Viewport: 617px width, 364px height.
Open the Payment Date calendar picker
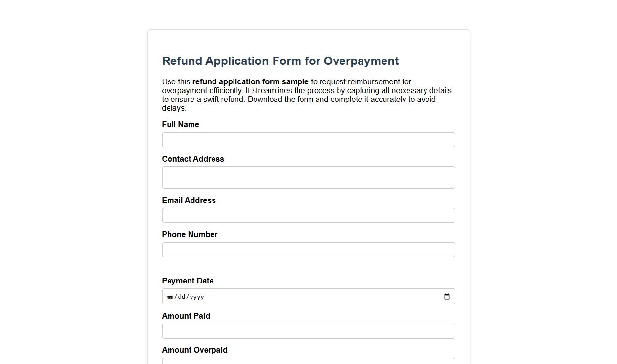click(447, 296)
